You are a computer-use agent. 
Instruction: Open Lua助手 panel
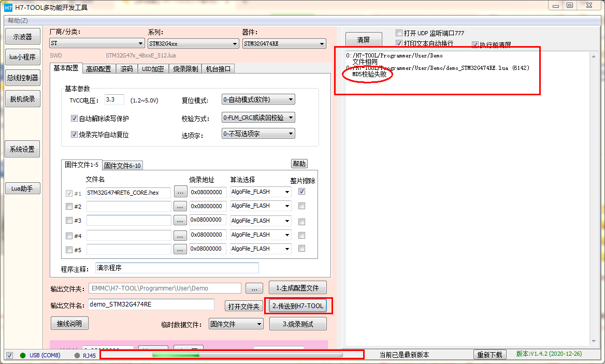coord(22,188)
